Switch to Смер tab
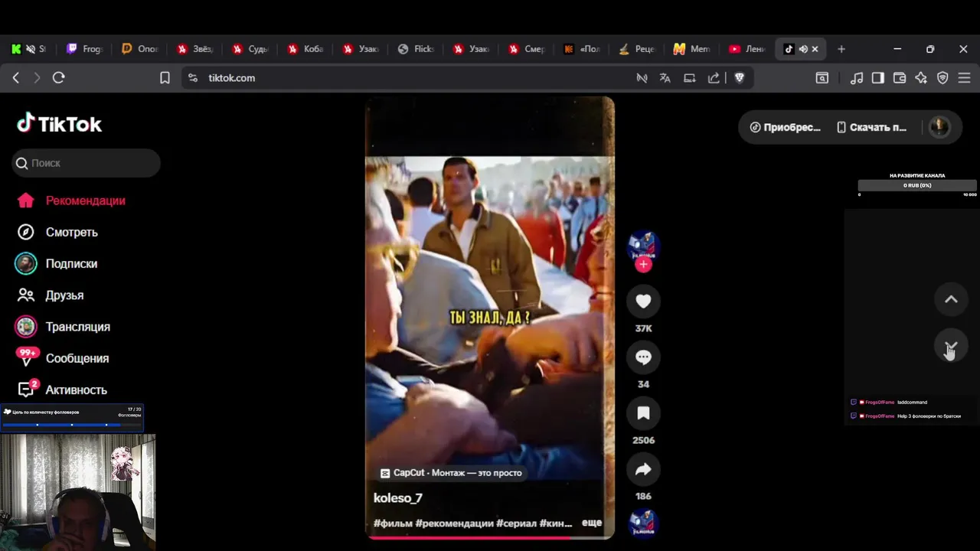 pos(526,49)
